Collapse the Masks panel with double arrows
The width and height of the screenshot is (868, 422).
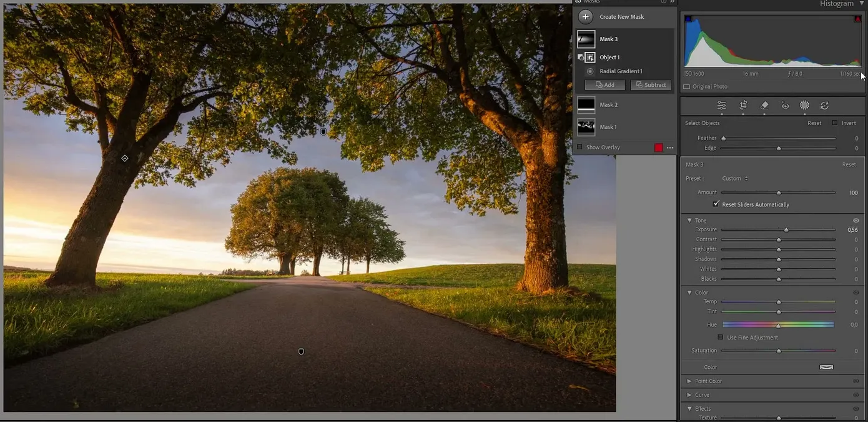[673, 2]
